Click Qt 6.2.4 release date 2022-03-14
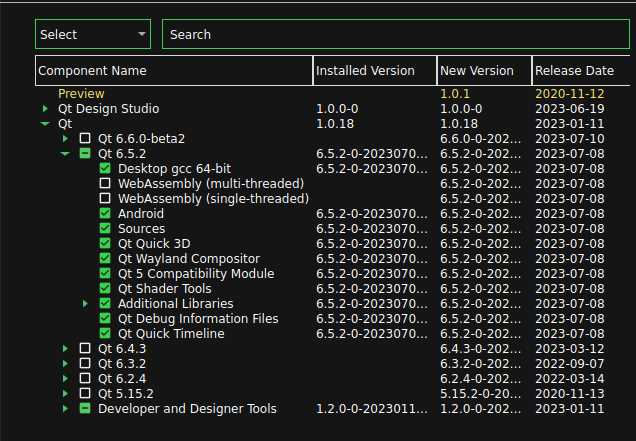This screenshot has height=441, width=636. point(570,379)
